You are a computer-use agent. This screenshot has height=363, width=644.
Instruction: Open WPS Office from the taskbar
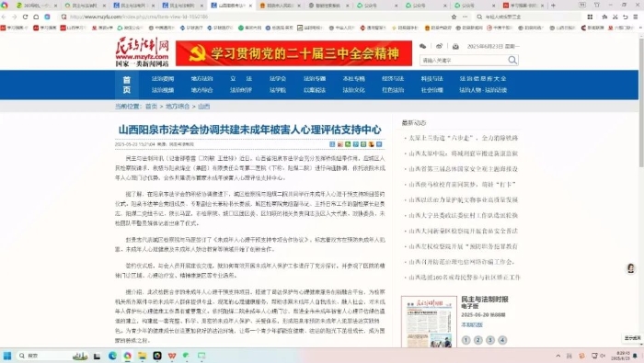[x=172, y=356]
